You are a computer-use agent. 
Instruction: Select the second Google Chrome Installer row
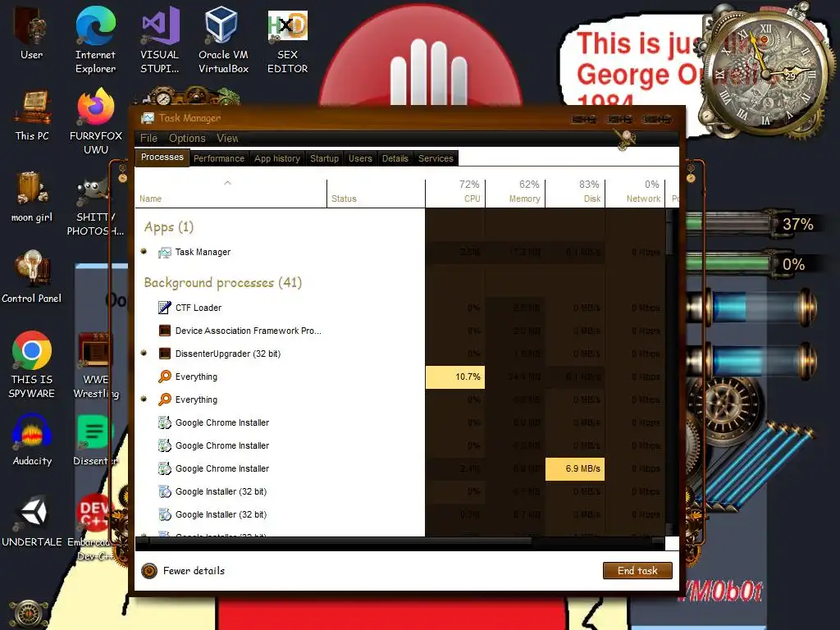(x=399, y=445)
